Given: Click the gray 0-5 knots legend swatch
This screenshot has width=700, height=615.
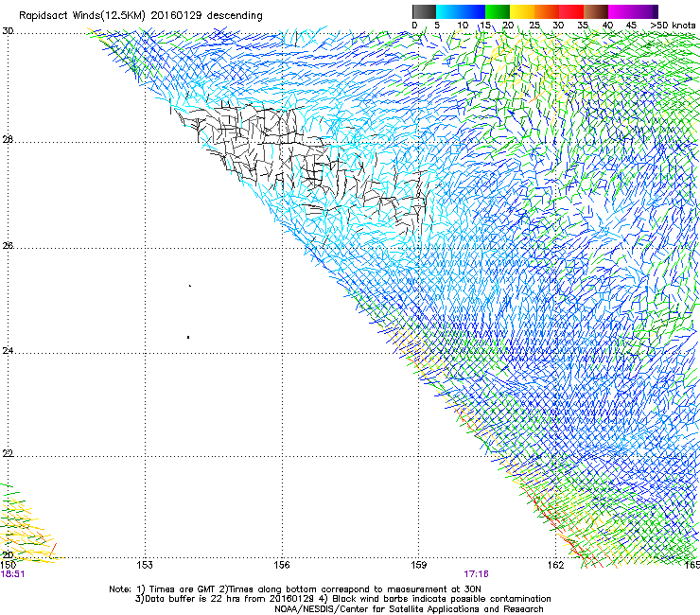Looking at the screenshot, I should pos(424,11).
